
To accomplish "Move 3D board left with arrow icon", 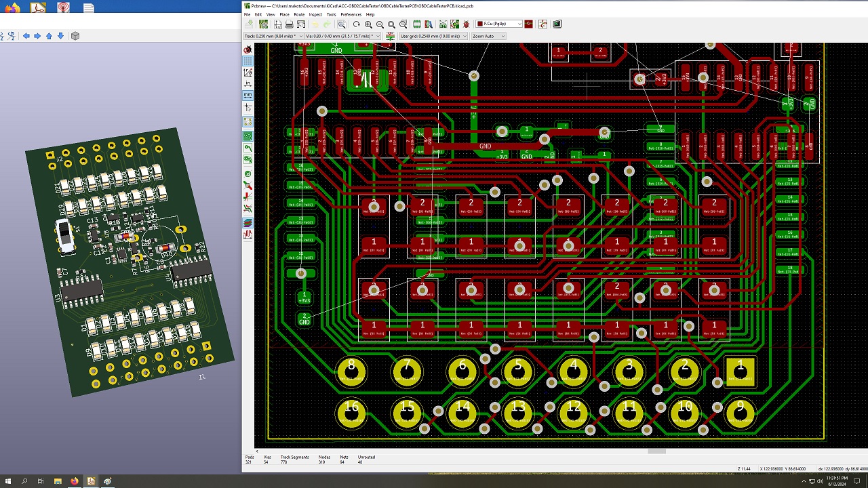I will click(x=26, y=36).
